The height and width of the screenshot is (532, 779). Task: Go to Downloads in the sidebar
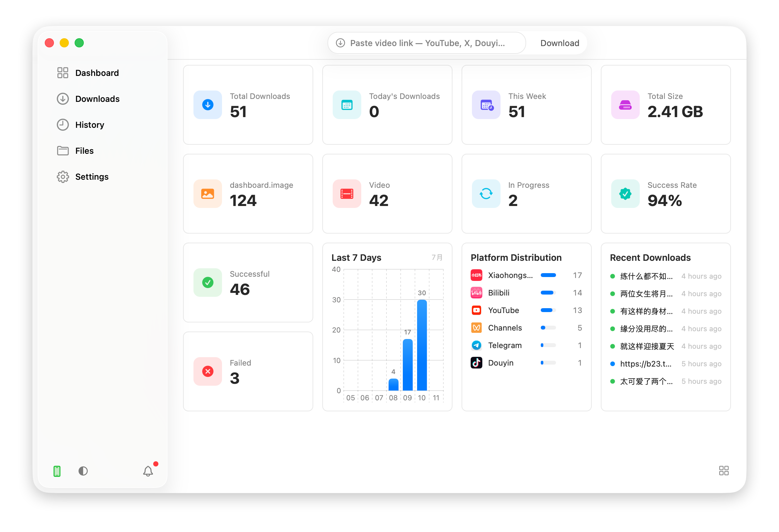tap(102, 99)
